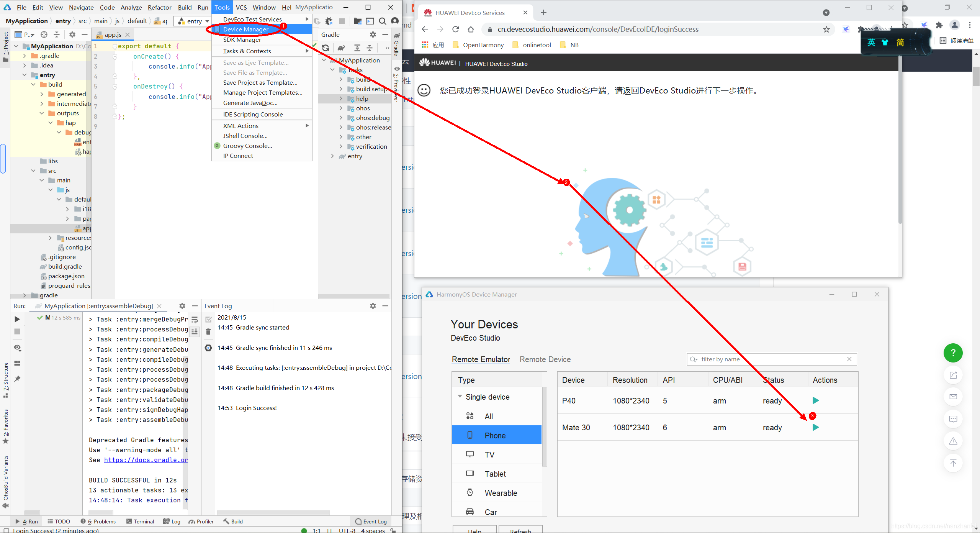
Task: Bookmark this page with the star
Action: pos(826,29)
